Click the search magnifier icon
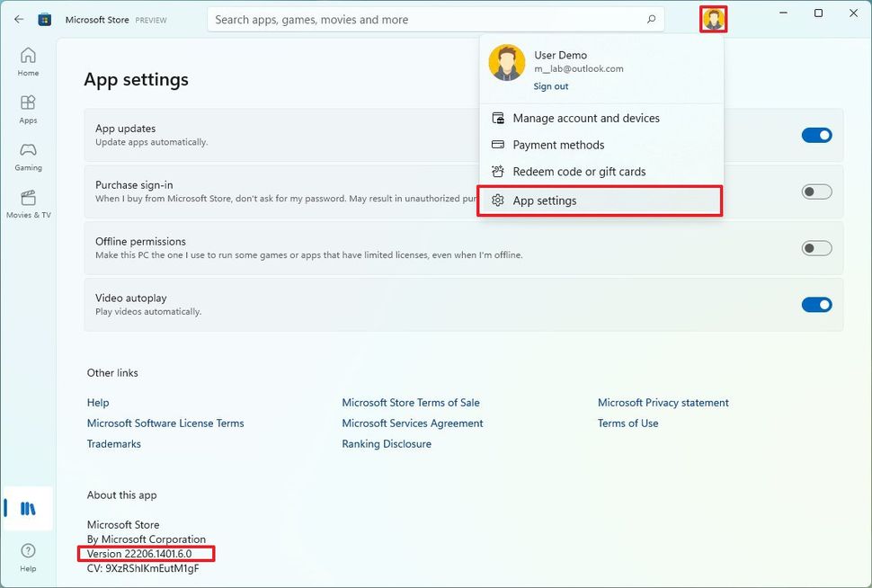Screen dimensions: 872x588 651,20
